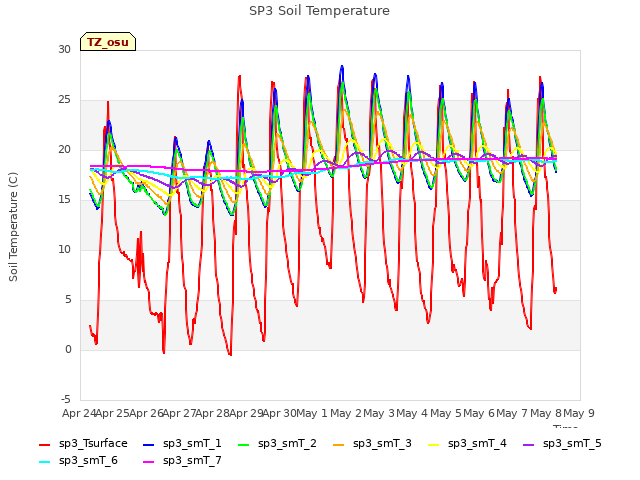640x480 pixels.
Task: Click the magenta sp3_smT_7 legend swatch
Action: (x=149, y=462)
